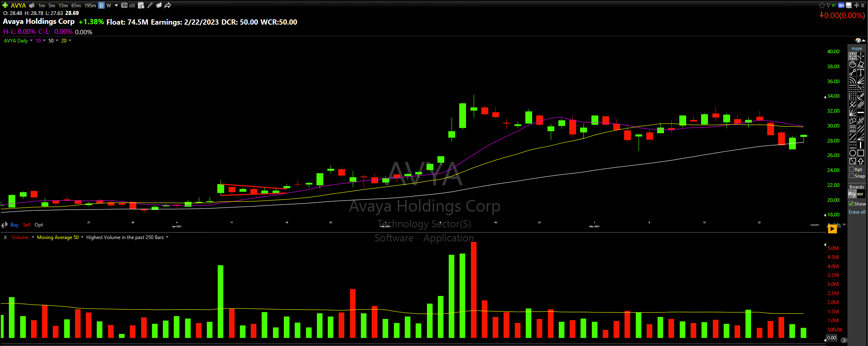Select the text T tool
This screenshot has width=868, height=346.
(x=861, y=72)
